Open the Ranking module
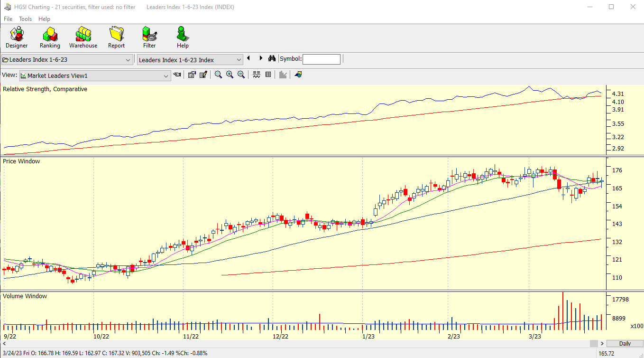The height and width of the screenshot is (358, 644). pos(50,38)
